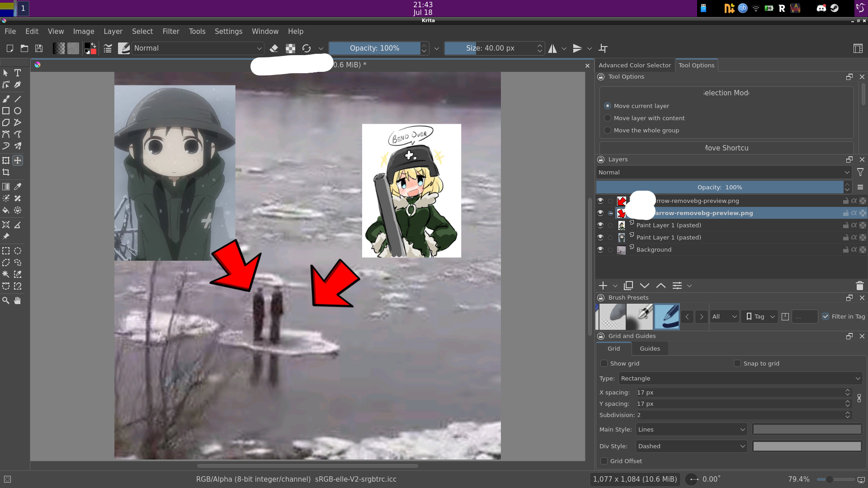
Task: Open the File menu
Action: point(10,31)
